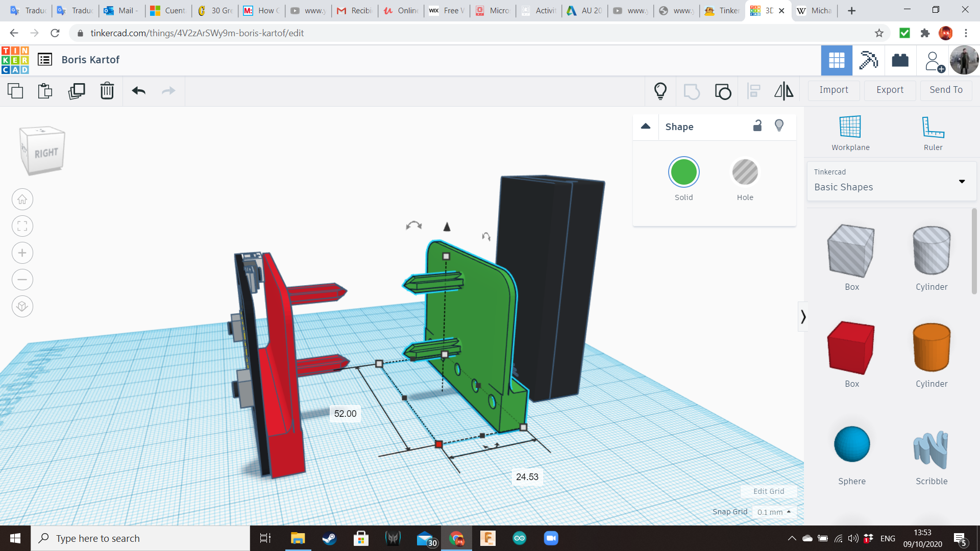Open the Ruler tool

(x=933, y=133)
